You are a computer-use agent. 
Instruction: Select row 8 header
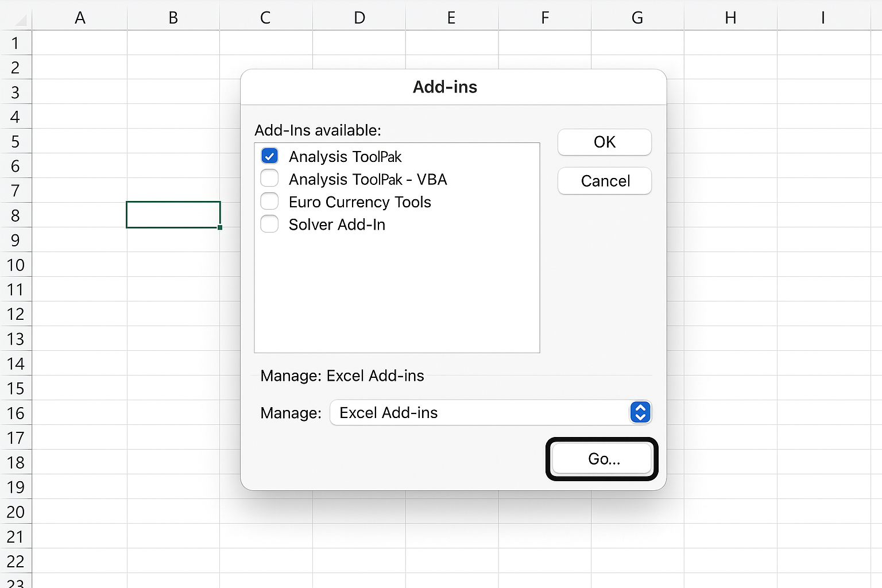point(16,215)
